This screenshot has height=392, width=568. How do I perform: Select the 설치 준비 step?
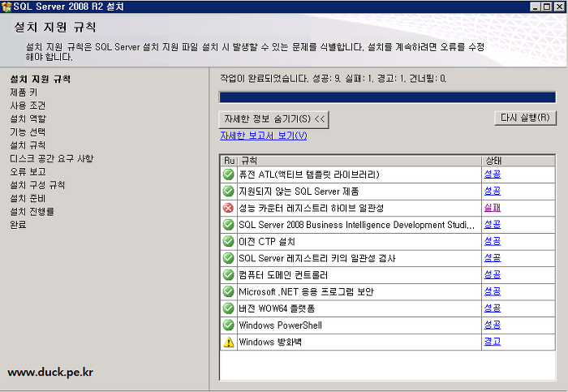(28, 198)
